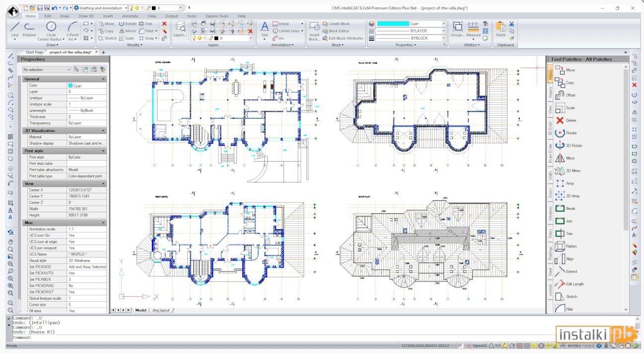The image size is (644, 353).
Task: Click the cyan color swatch in ribbon
Action: (393, 23)
